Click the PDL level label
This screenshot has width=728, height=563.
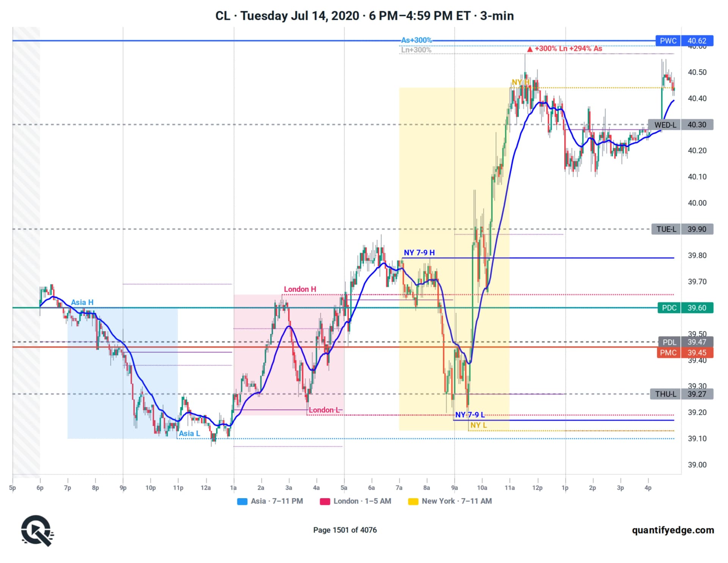(669, 342)
